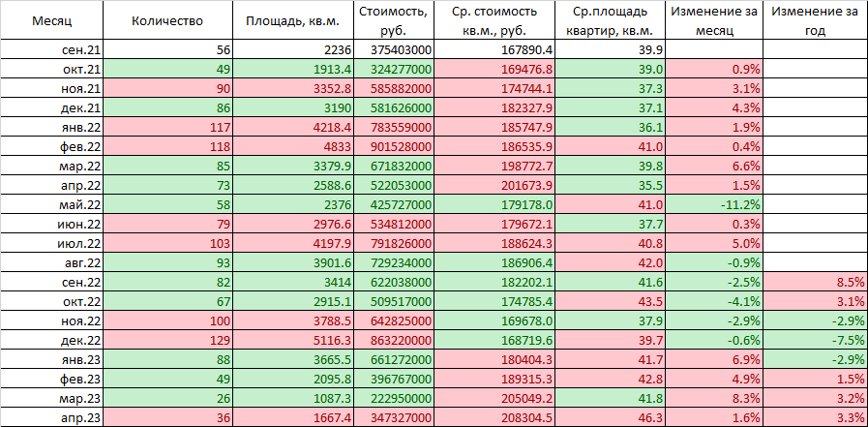The height and width of the screenshot is (427, 868).
Task: Click the quantity cell with value 26
Action: pos(167,399)
